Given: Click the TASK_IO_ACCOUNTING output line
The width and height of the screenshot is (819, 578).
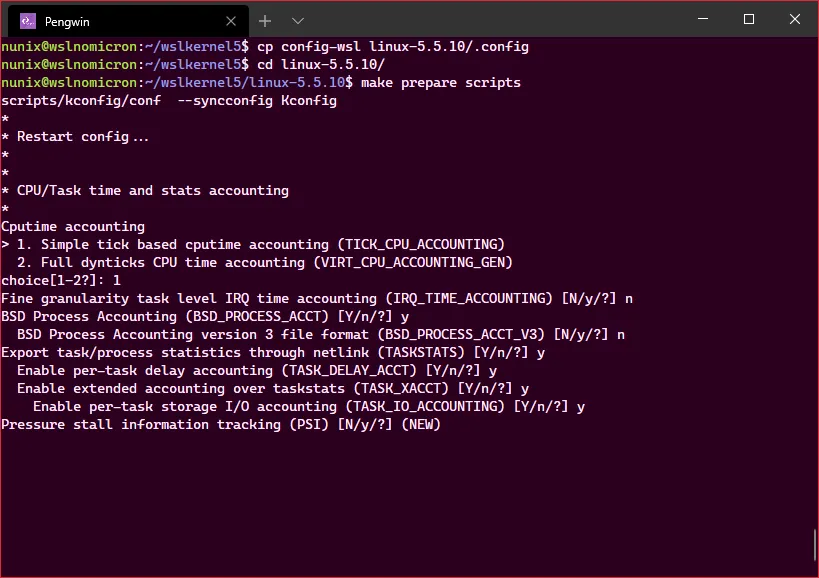Looking at the screenshot, I should (x=308, y=406).
